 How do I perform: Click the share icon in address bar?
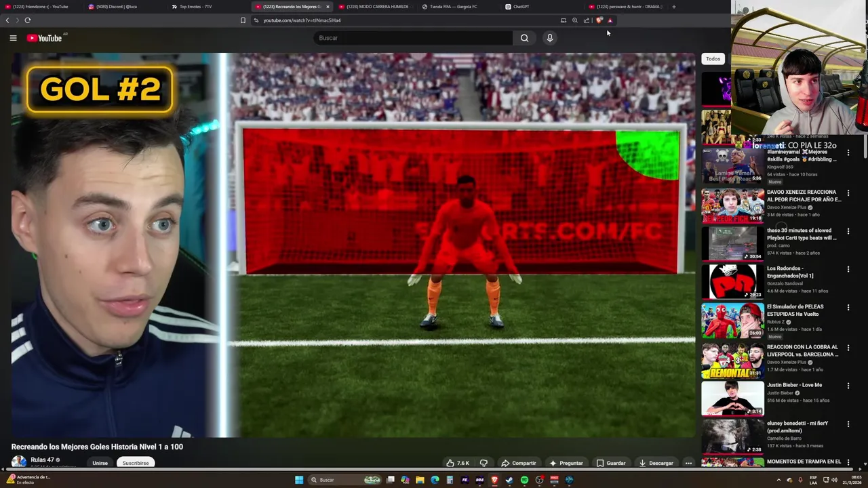587,20
